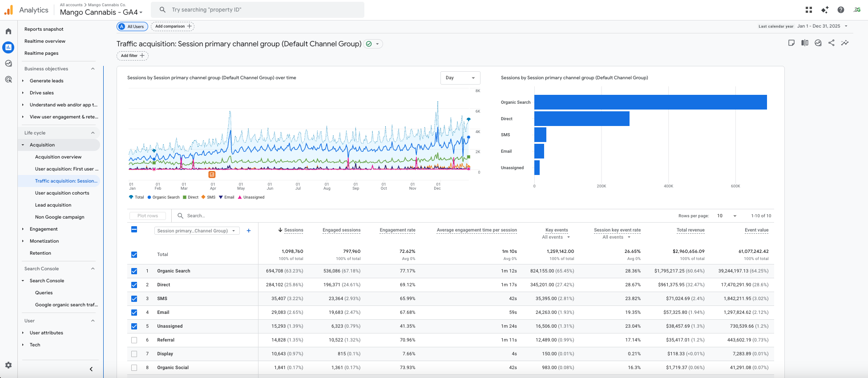This screenshot has width=868, height=378.
Task: Click the table search magnifier icon
Action: click(x=181, y=215)
